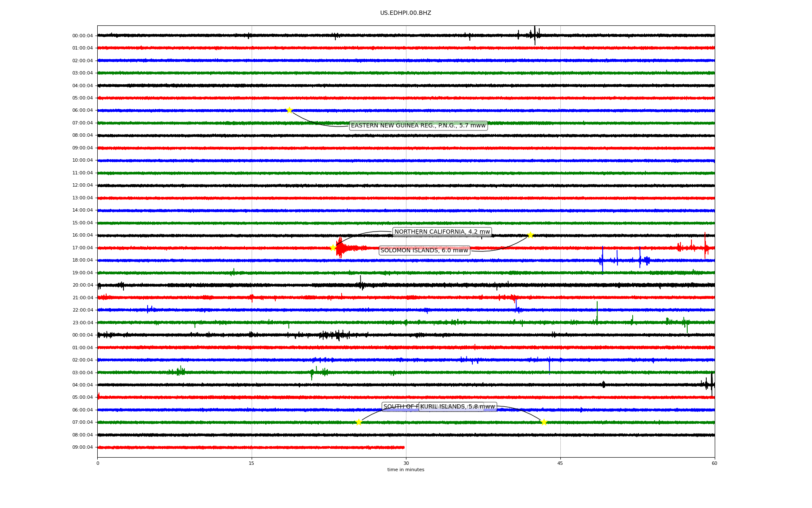
Task: Select the NORTHERN CALIFORNIA, 4.2 mw label
Action: tap(442, 232)
